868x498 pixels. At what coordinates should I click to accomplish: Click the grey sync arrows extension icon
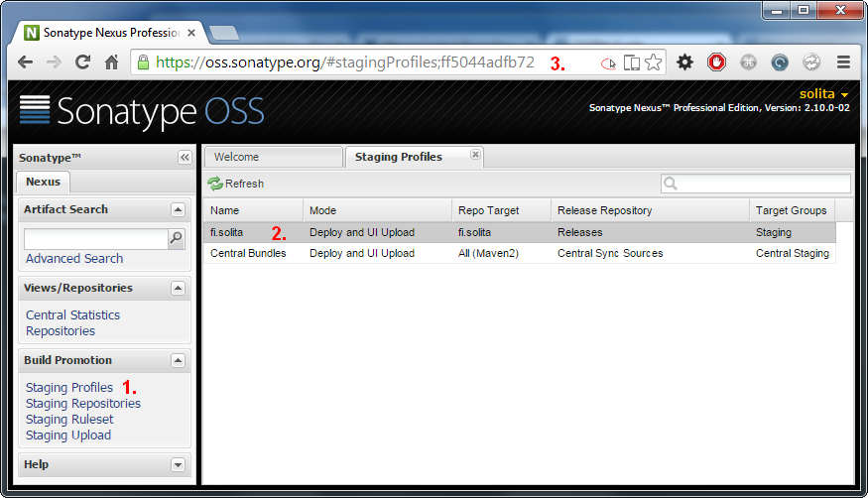pyautogui.click(x=811, y=62)
